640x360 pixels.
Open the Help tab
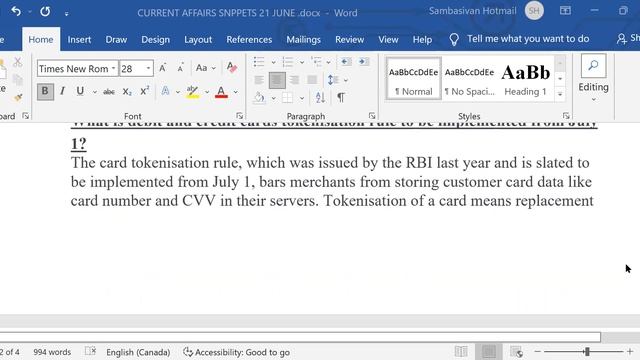pos(422,40)
